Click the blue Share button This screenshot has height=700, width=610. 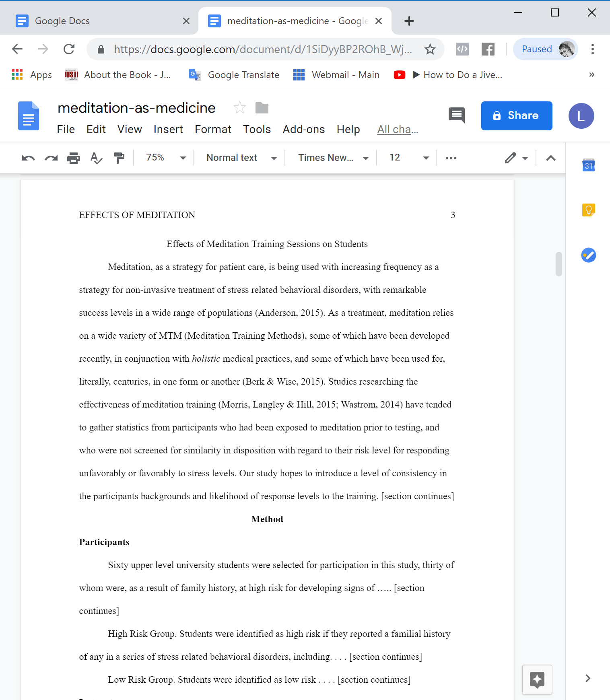(x=516, y=116)
